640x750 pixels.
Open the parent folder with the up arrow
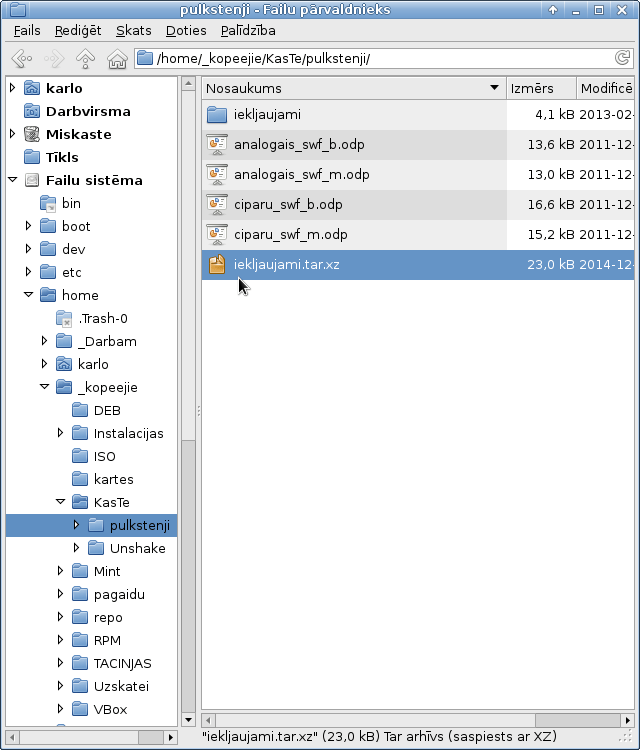point(85,59)
